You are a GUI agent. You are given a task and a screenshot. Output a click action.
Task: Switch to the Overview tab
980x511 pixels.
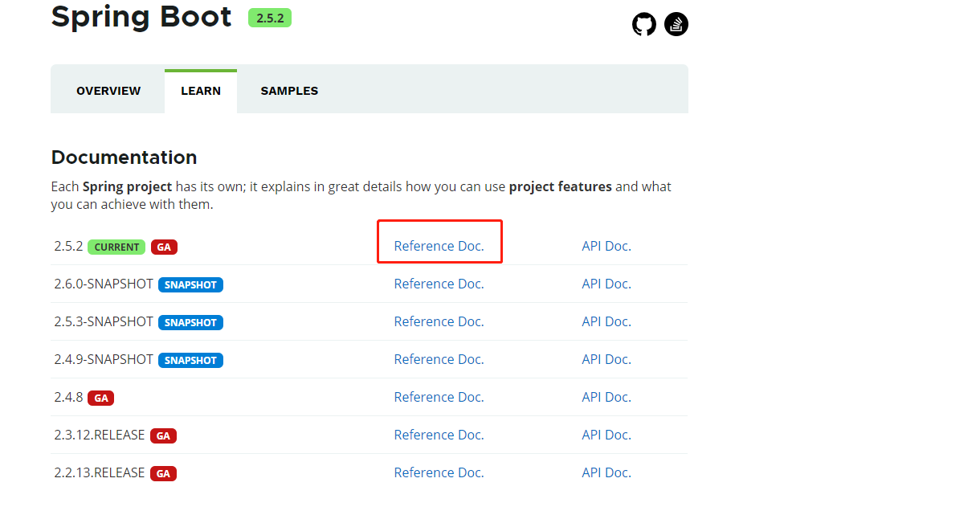[x=108, y=91]
